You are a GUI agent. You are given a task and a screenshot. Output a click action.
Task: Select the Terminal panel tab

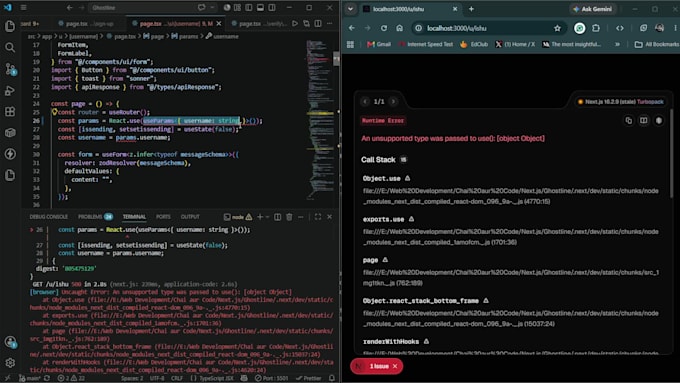pos(134,216)
